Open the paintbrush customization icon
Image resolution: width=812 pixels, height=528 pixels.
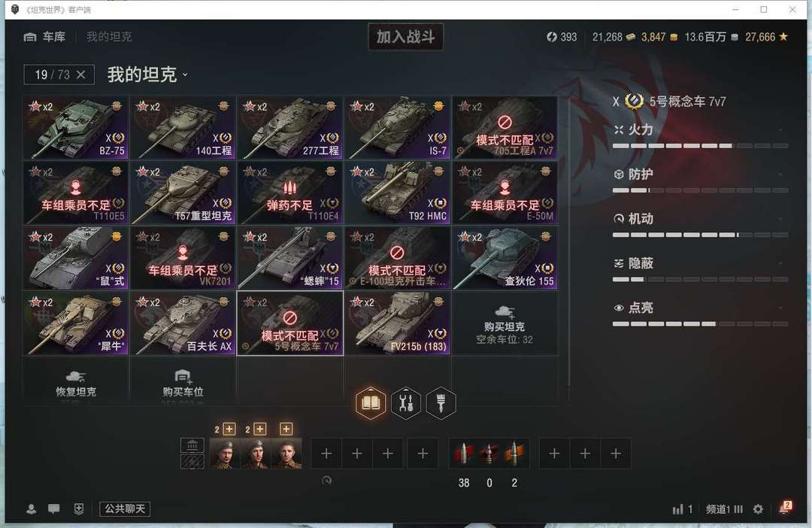441,402
